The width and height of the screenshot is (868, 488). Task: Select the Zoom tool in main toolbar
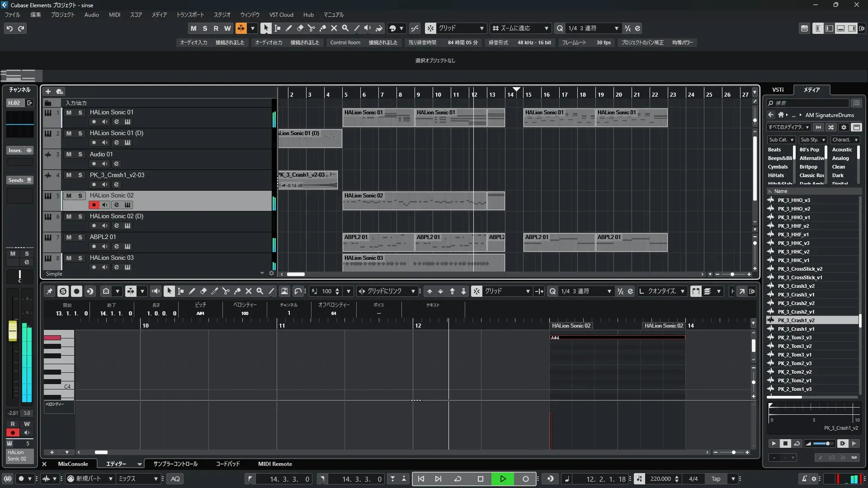[345, 28]
